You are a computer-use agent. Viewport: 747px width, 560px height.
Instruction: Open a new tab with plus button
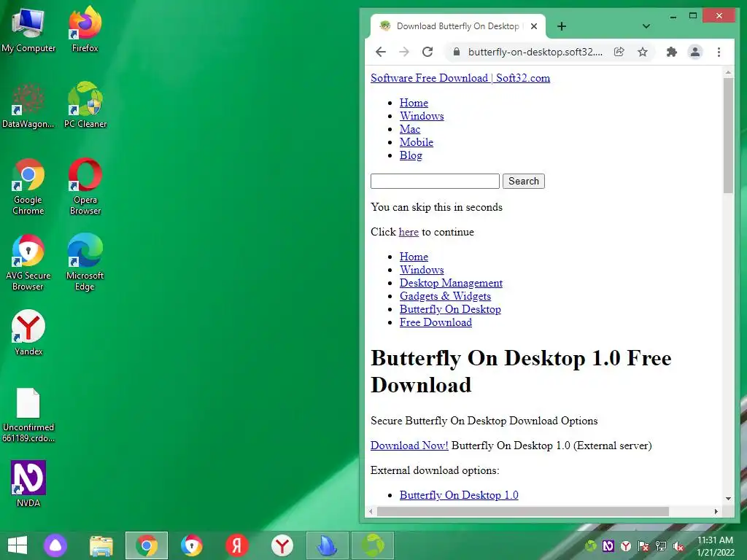[562, 26]
